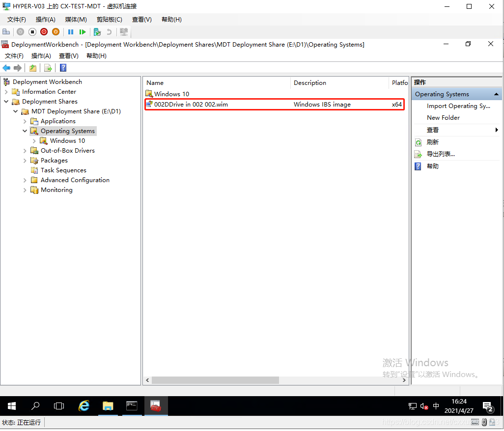Screen dimensions: 504x431
Task: Collapse MDT Deployment Share (E:\D1)
Action: coord(15,111)
